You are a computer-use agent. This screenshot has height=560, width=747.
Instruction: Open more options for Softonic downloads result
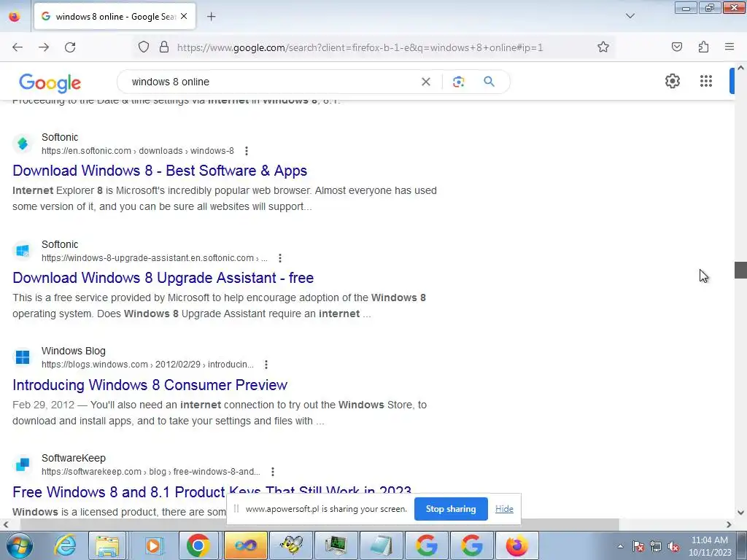(x=247, y=151)
